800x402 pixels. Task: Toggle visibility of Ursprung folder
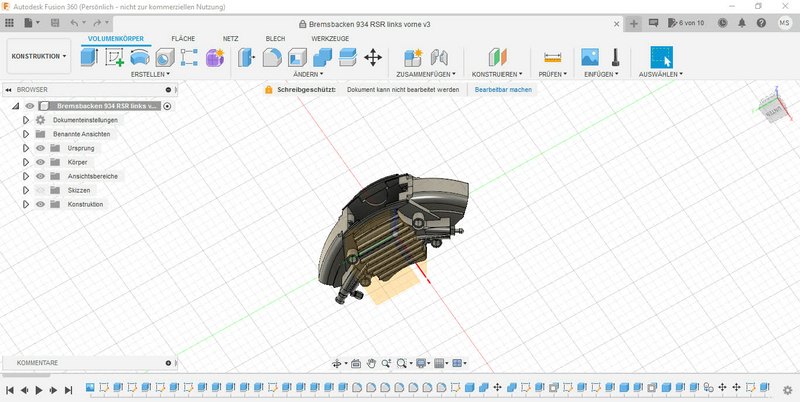(x=40, y=148)
